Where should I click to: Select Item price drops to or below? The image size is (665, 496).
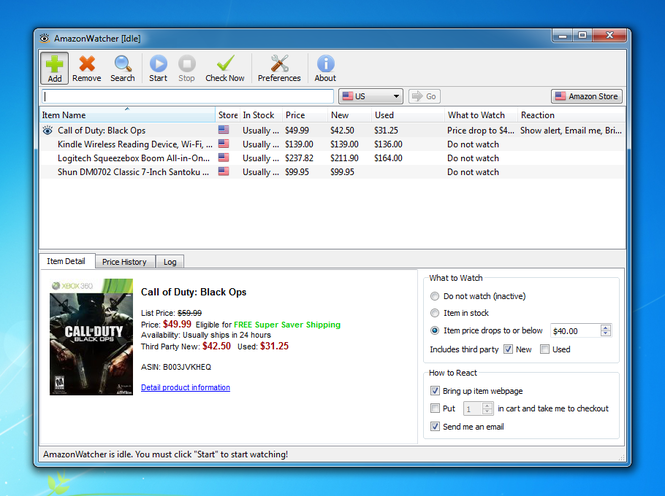(x=434, y=330)
